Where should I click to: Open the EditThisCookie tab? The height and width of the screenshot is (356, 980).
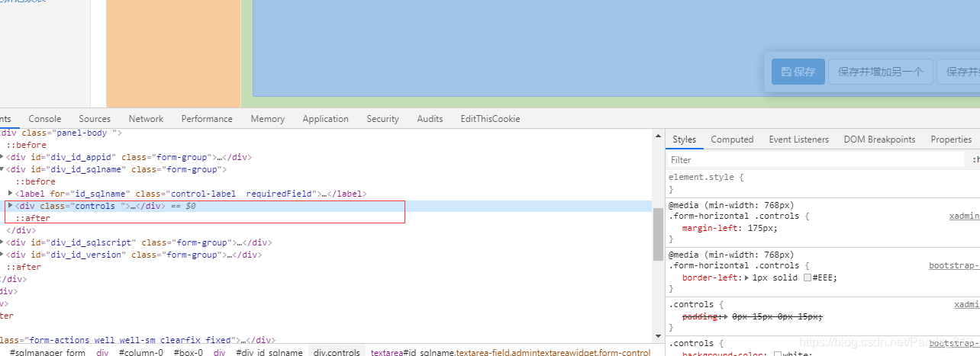click(x=490, y=119)
